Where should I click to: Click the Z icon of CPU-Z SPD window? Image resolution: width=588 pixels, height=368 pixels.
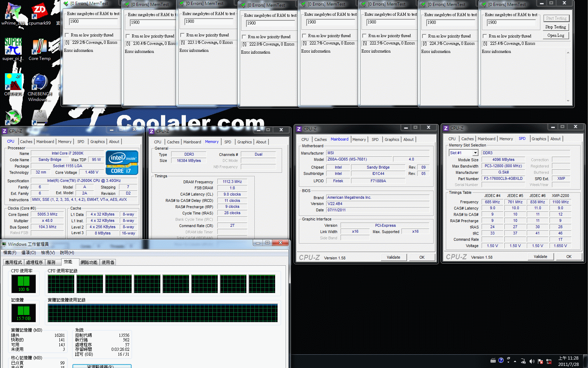coord(446,128)
